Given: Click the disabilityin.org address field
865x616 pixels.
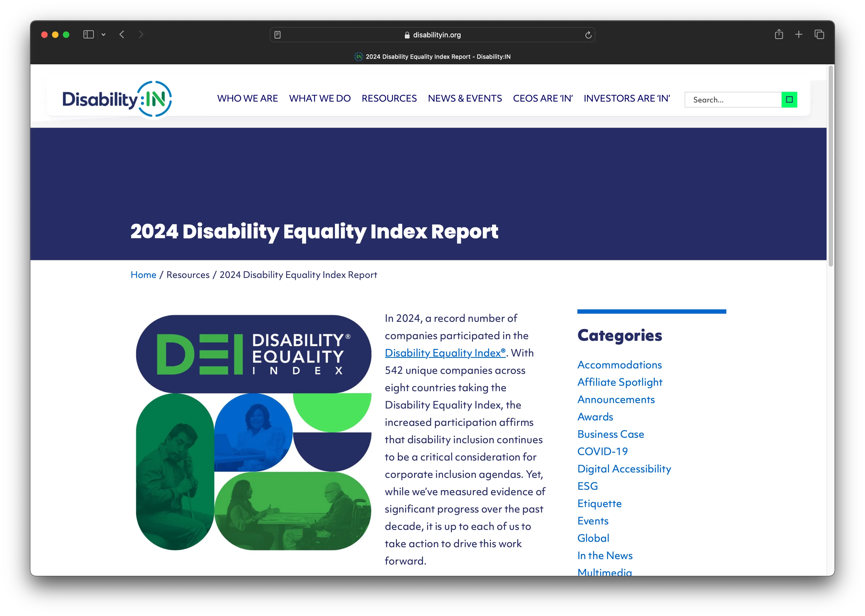Looking at the screenshot, I should point(432,35).
